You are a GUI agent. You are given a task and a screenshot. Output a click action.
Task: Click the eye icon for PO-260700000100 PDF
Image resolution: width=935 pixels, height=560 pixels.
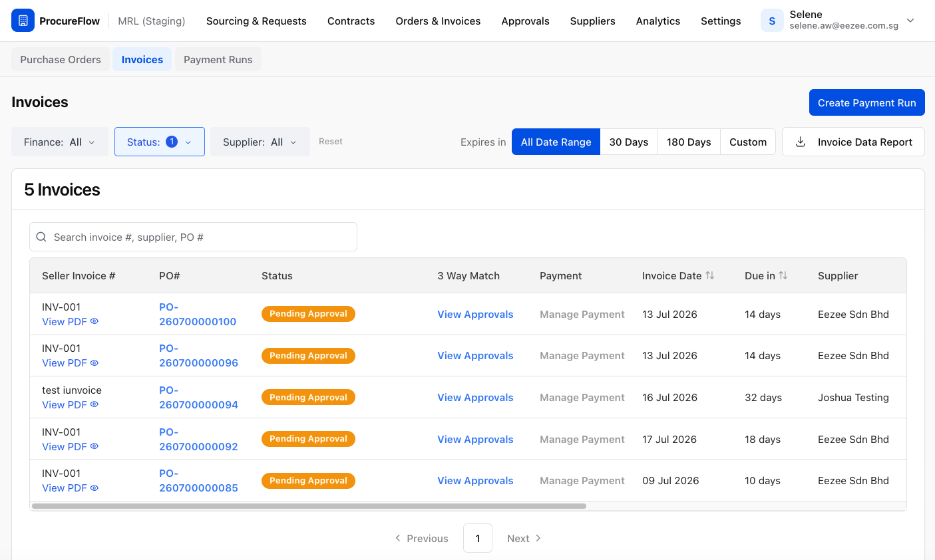(94, 321)
